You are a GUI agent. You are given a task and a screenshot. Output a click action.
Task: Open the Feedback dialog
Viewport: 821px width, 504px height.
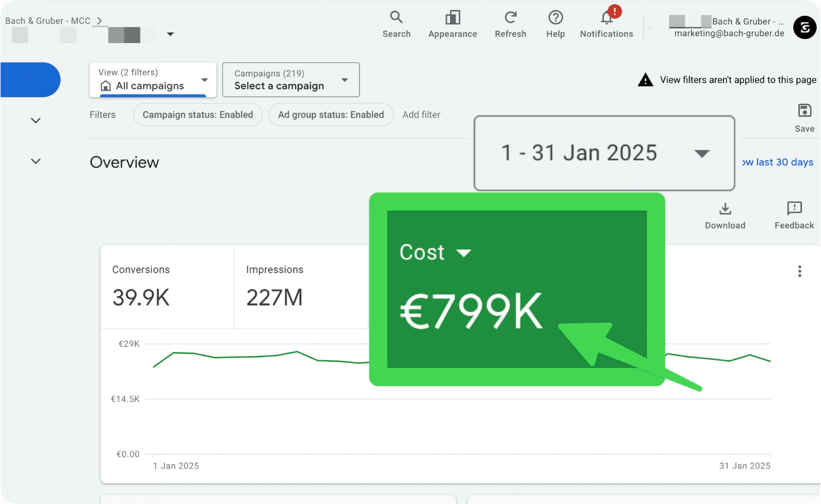[794, 216]
